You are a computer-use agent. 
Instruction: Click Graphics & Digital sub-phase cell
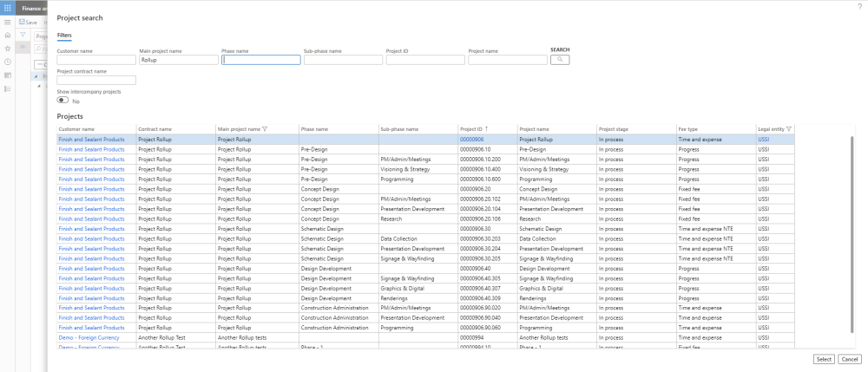(x=418, y=289)
